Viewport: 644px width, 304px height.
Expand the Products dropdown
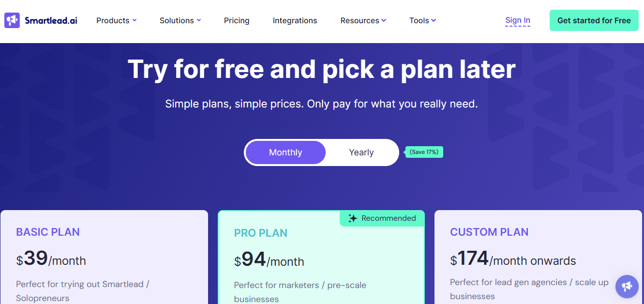[x=116, y=20]
